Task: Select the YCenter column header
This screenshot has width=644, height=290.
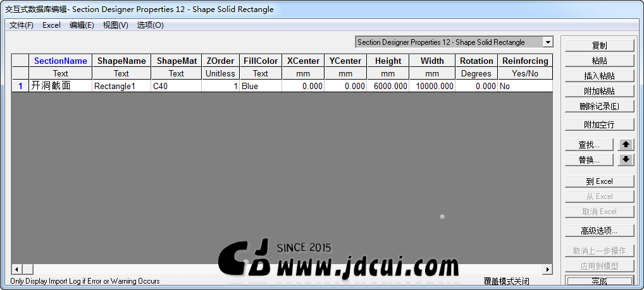Action: 345,61
